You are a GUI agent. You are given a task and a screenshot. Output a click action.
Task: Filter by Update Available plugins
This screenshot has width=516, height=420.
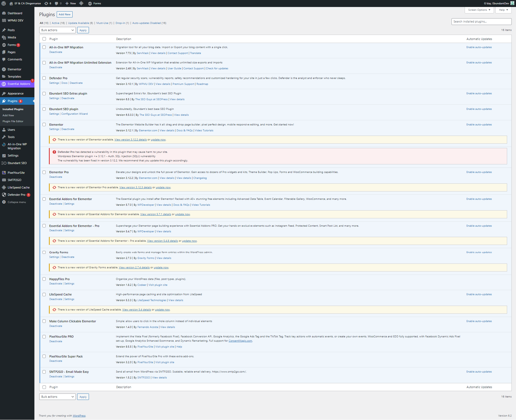pos(78,23)
